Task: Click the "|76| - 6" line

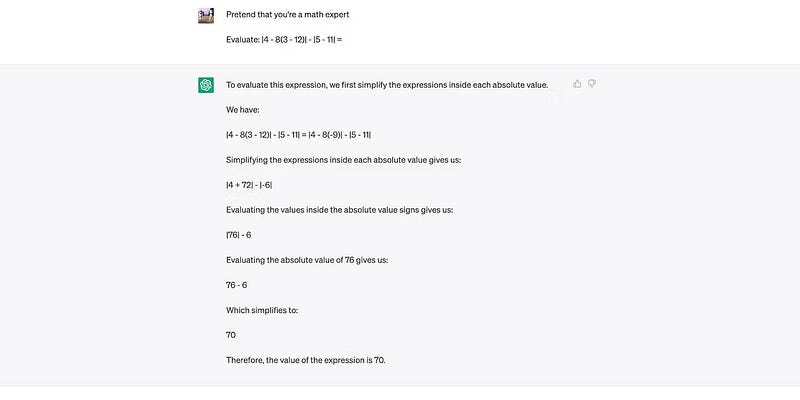Action: pyautogui.click(x=240, y=235)
